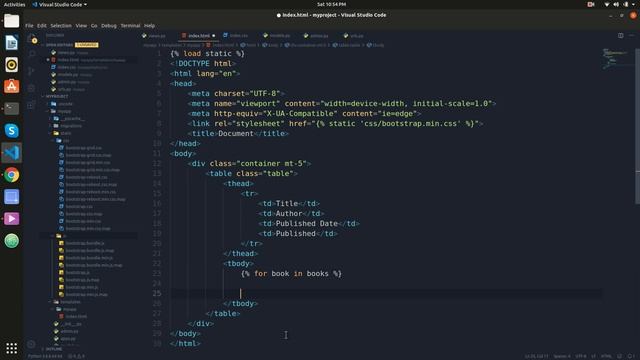The height and width of the screenshot is (360, 640).
Task: Open the File menu
Action: click(29, 25)
